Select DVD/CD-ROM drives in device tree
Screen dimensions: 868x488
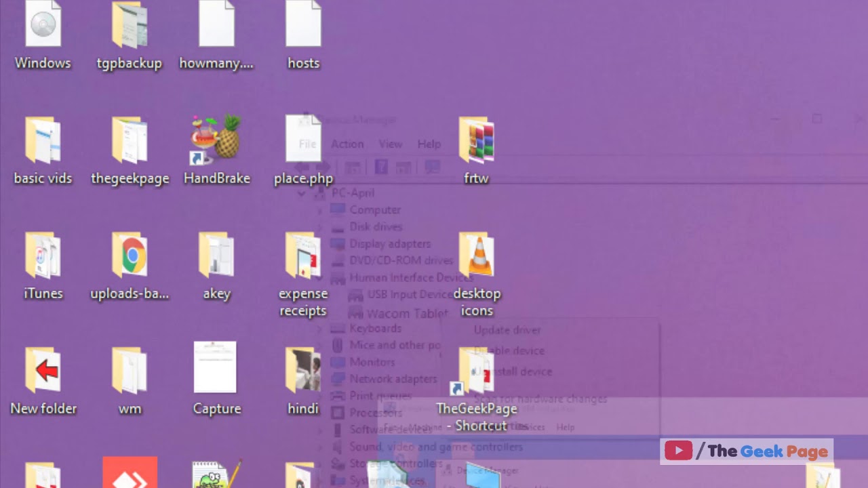point(401,260)
